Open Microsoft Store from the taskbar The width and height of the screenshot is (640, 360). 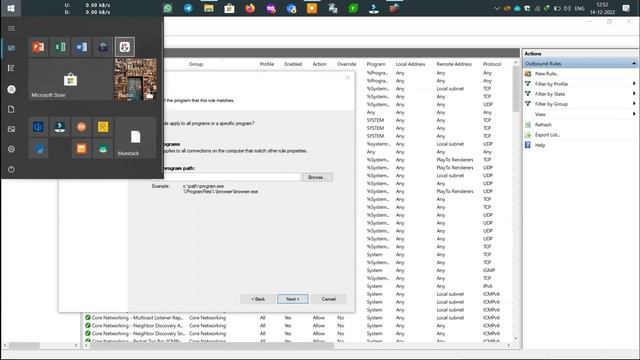(x=229, y=8)
